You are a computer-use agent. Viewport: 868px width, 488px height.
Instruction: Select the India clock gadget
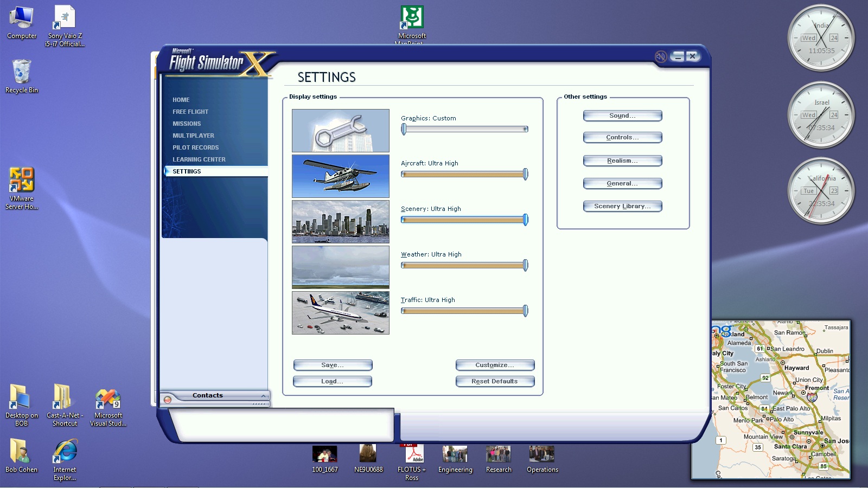tap(821, 38)
